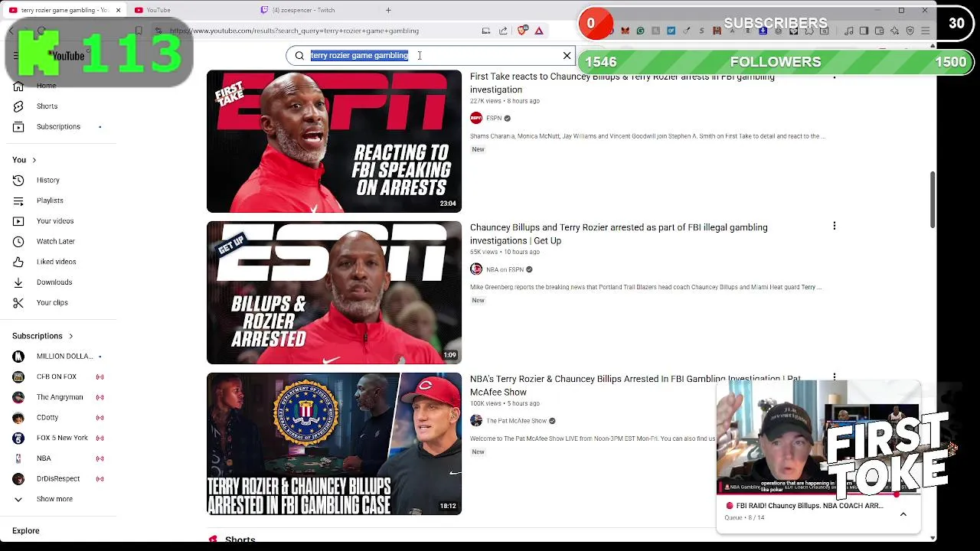Open the Pat McAfee Show video title

point(635,385)
